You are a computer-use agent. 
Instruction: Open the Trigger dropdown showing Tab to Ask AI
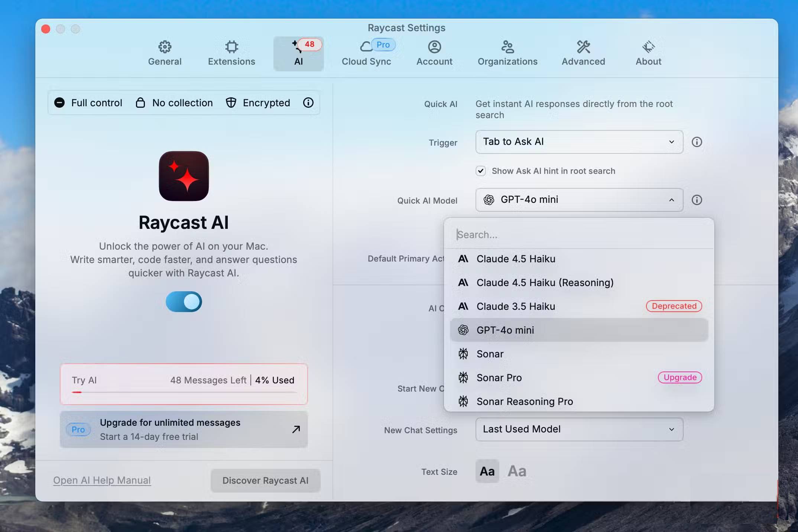[x=578, y=142]
